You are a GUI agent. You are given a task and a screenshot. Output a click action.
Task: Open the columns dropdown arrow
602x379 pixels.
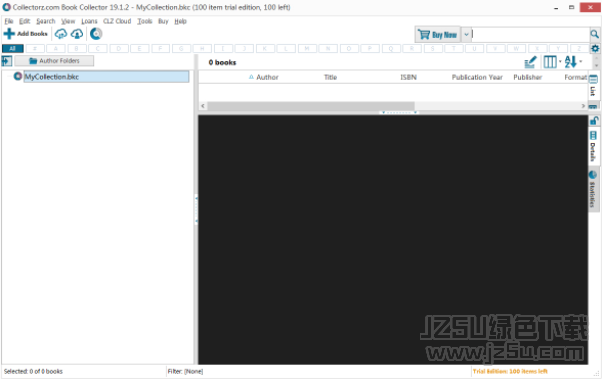tap(560, 61)
